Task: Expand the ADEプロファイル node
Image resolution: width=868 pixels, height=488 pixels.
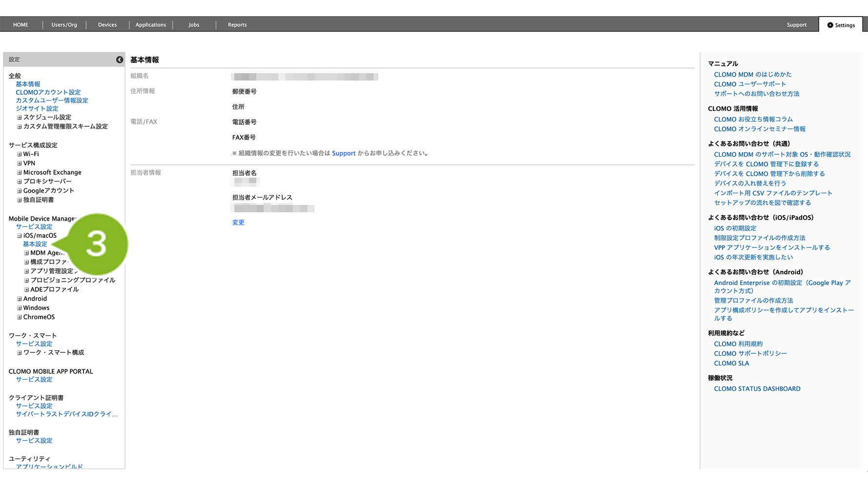Action: coord(26,290)
